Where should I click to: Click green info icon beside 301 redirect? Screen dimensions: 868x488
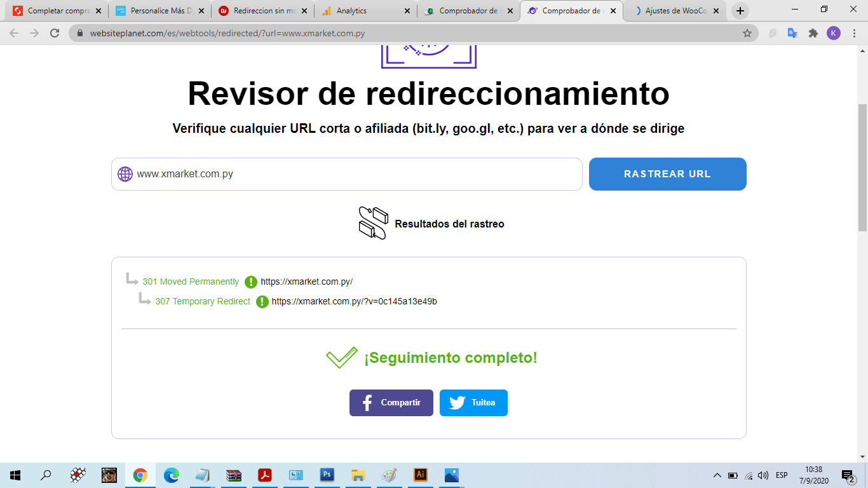point(251,282)
